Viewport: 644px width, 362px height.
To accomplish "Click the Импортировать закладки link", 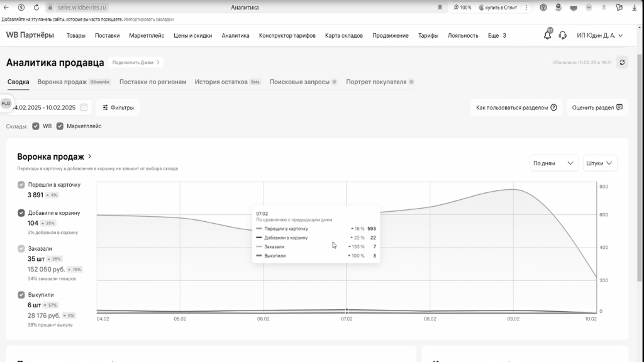I will click(148, 19).
